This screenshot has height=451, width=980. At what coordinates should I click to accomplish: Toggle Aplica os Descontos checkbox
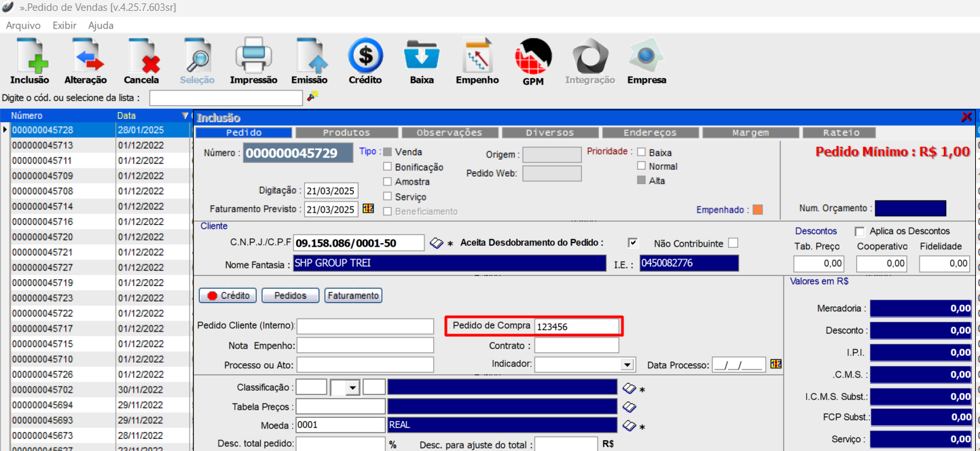click(860, 232)
